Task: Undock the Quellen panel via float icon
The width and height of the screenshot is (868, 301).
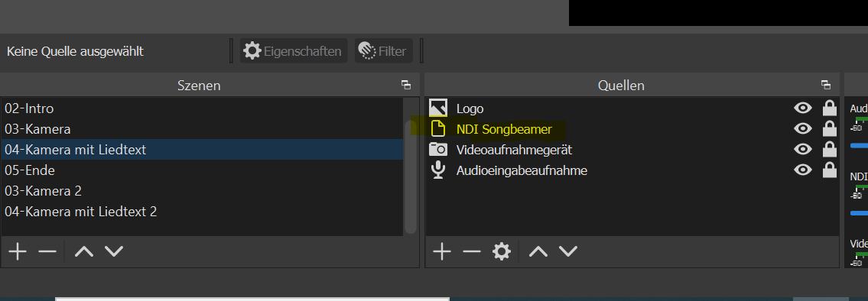Action: click(x=826, y=85)
